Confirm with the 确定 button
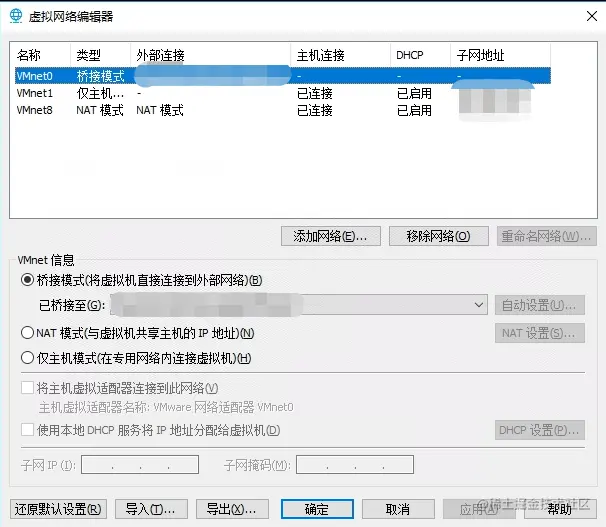This screenshot has width=606, height=527. pos(317,509)
